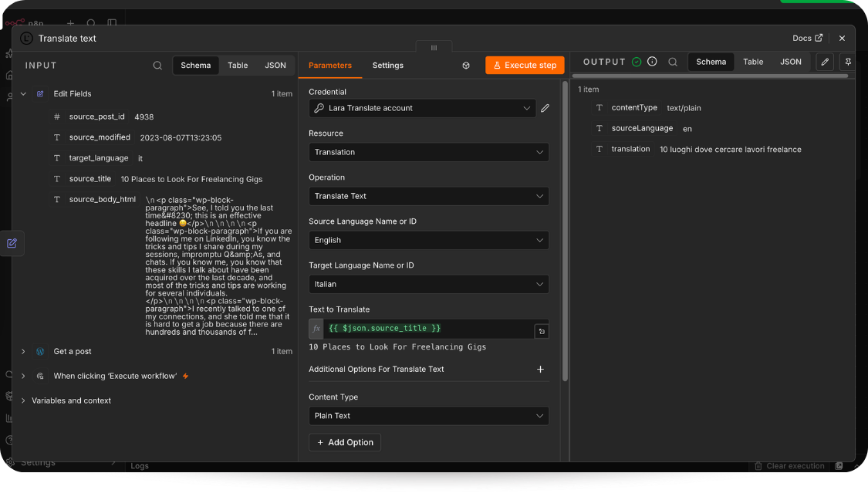Click the WordPress icon beside Get a post
Image resolution: width=868 pixels, height=500 pixels.
(x=40, y=352)
